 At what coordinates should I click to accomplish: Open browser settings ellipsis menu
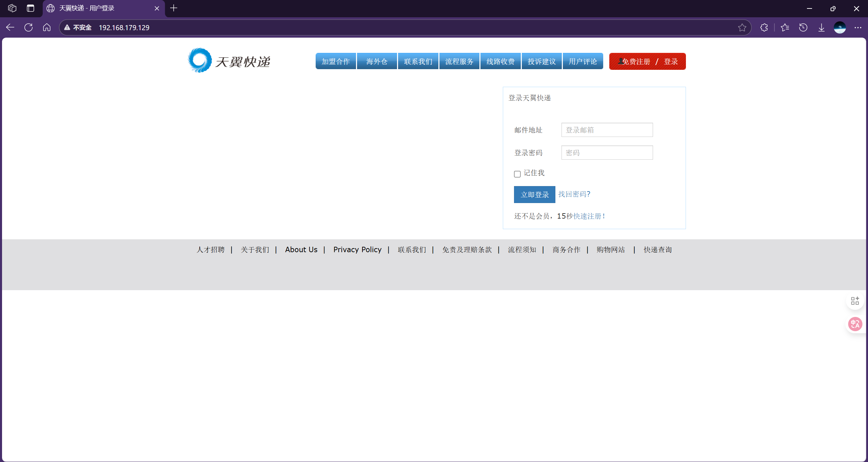click(x=858, y=27)
